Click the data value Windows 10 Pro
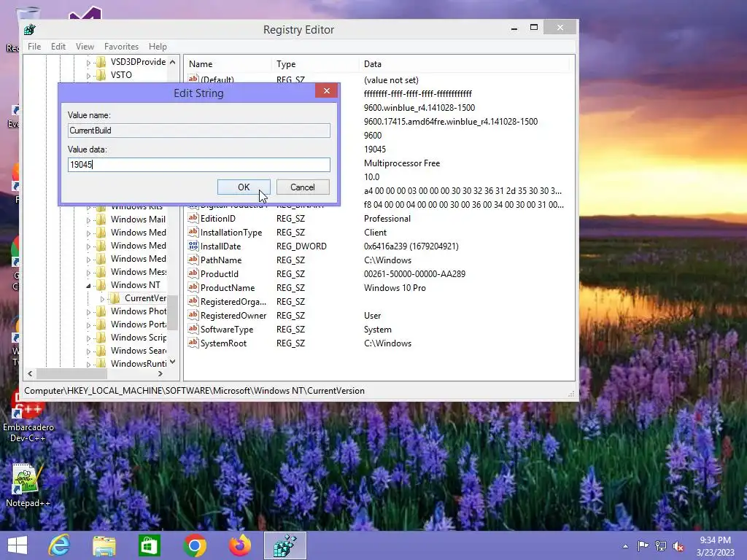The image size is (747, 560). [395, 287]
